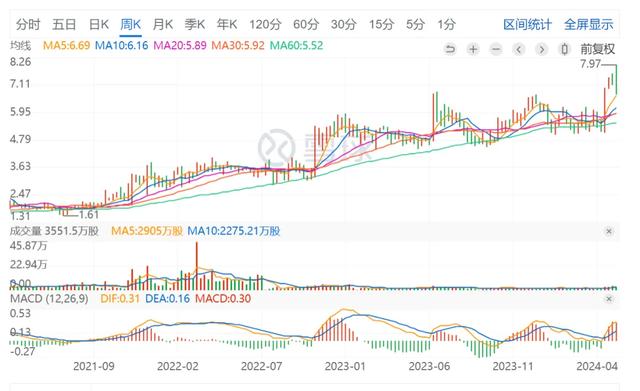
Task: Switch to the 120分 interval tab
Action: [265, 24]
